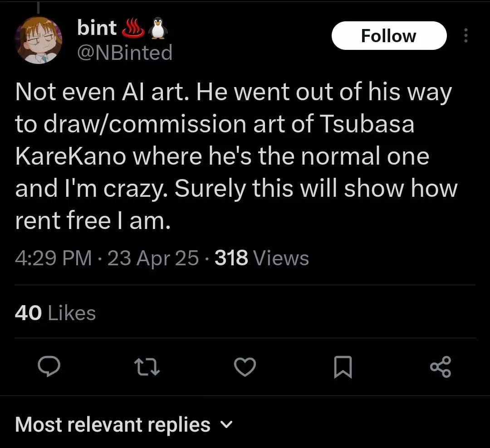The height and width of the screenshot is (448, 490).
Task: Expand the chevron beside Most relevant replies
Action: click(226, 425)
